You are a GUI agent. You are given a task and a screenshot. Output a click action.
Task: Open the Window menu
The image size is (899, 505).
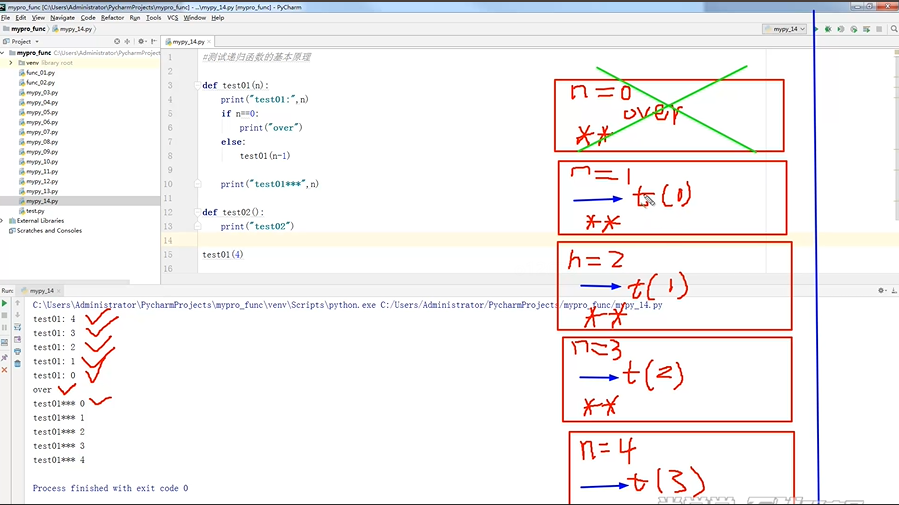tap(195, 18)
